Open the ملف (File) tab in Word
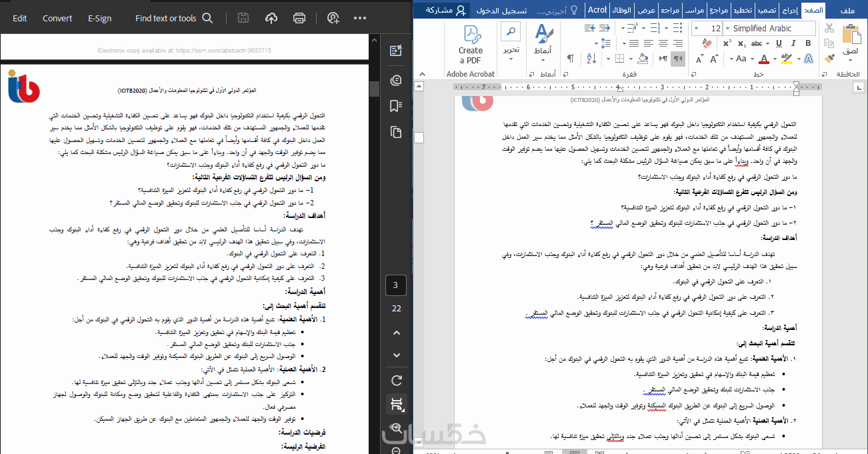868x454 pixels. pos(847,10)
